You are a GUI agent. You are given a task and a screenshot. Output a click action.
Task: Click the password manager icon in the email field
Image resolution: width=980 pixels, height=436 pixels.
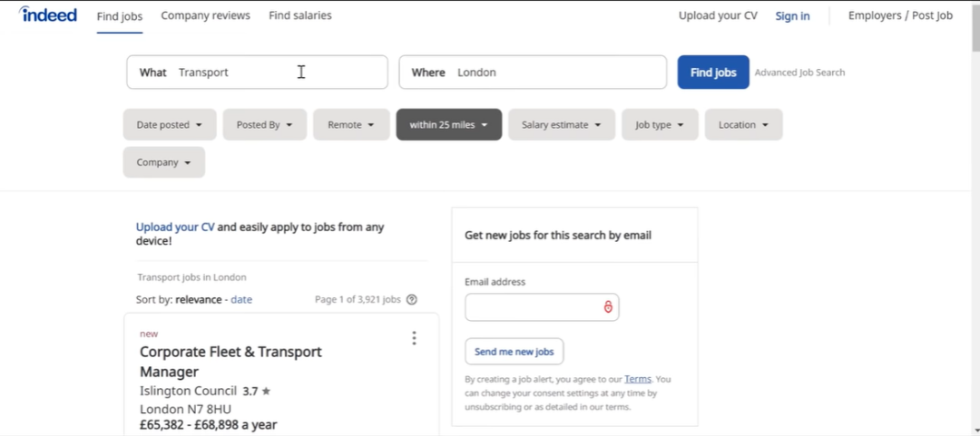pyautogui.click(x=608, y=307)
